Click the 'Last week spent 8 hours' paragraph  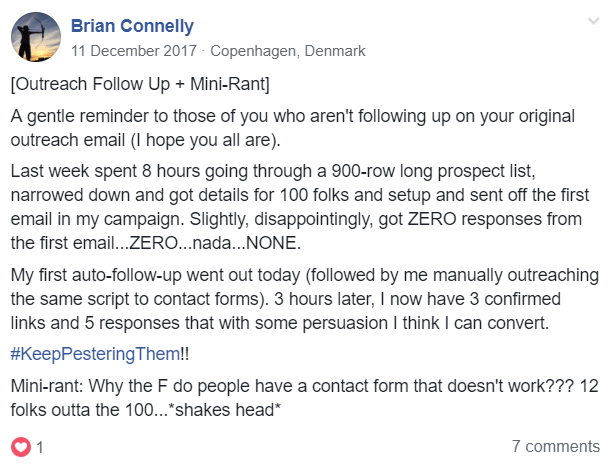(x=300, y=207)
